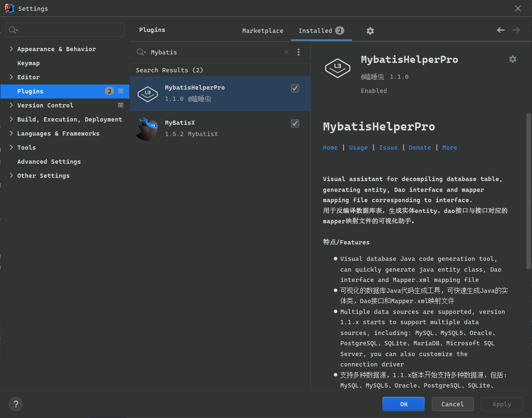532x418 pixels.
Task: Close the Settings dialog
Action: pyautogui.click(x=518, y=8)
